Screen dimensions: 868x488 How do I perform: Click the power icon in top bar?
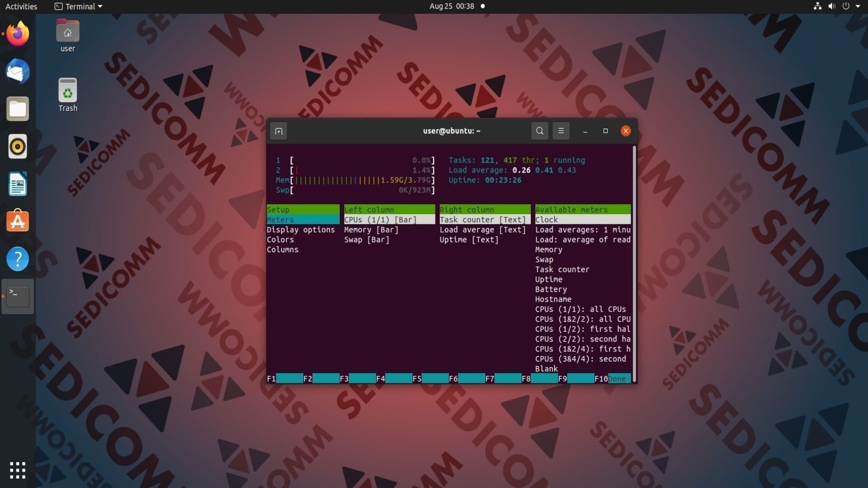click(x=845, y=6)
